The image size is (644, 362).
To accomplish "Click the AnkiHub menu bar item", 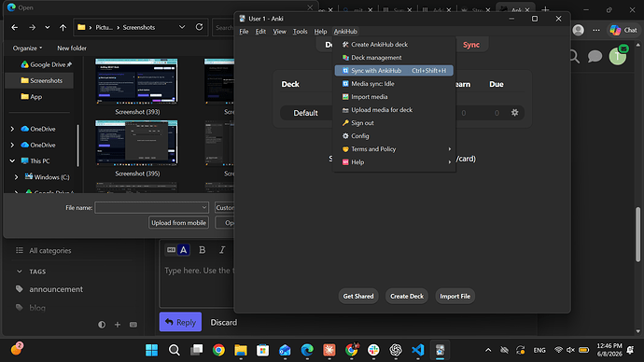I will tap(345, 32).
